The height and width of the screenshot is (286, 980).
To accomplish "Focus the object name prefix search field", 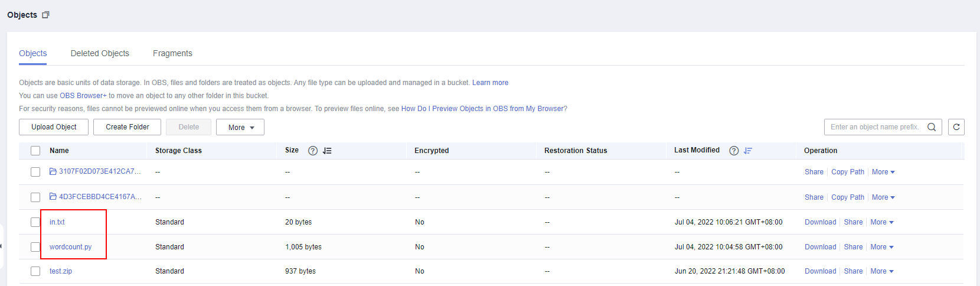I will point(875,127).
